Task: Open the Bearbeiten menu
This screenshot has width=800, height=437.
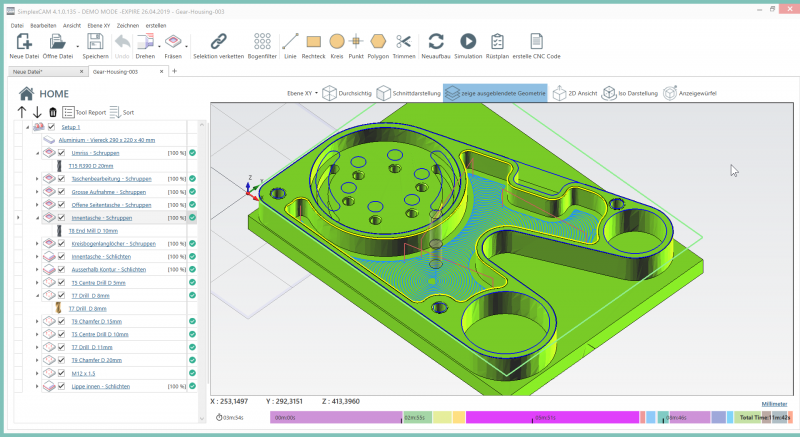Action: [x=43, y=25]
